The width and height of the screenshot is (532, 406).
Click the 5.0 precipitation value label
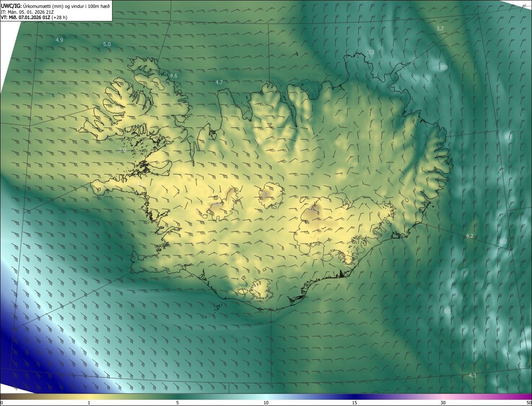[107, 44]
